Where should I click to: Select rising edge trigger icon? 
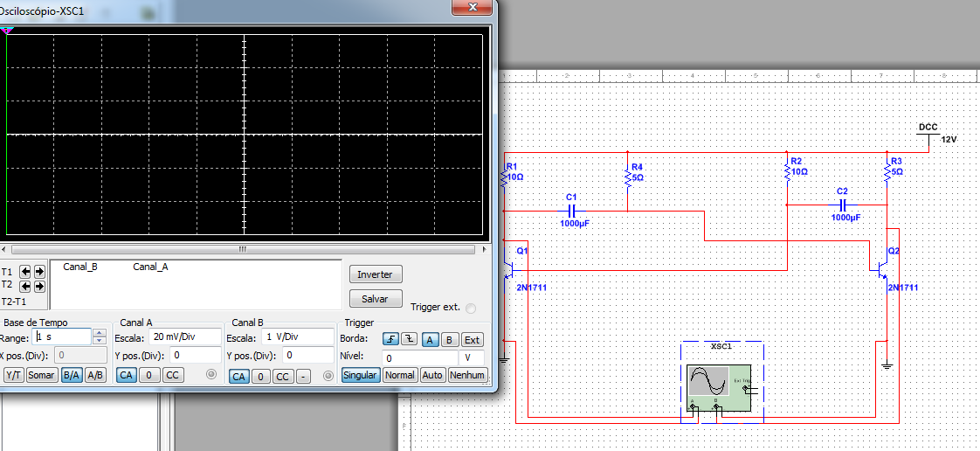pos(391,340)
